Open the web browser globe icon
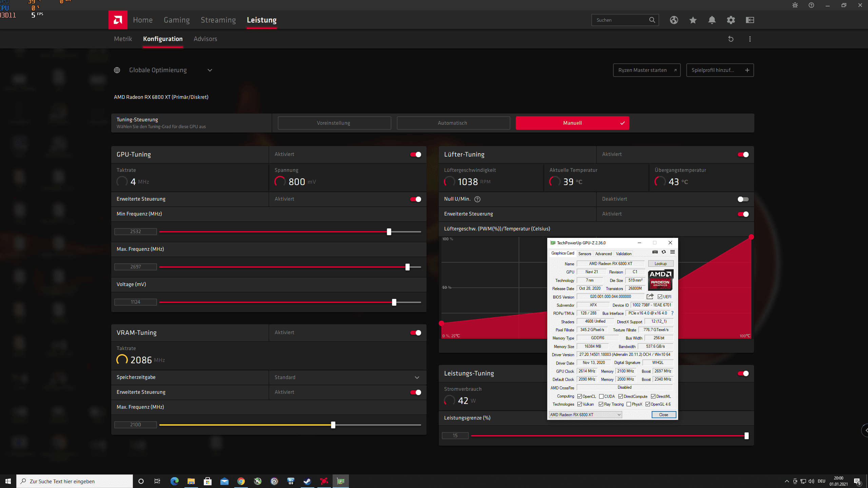 pos(674,20)
